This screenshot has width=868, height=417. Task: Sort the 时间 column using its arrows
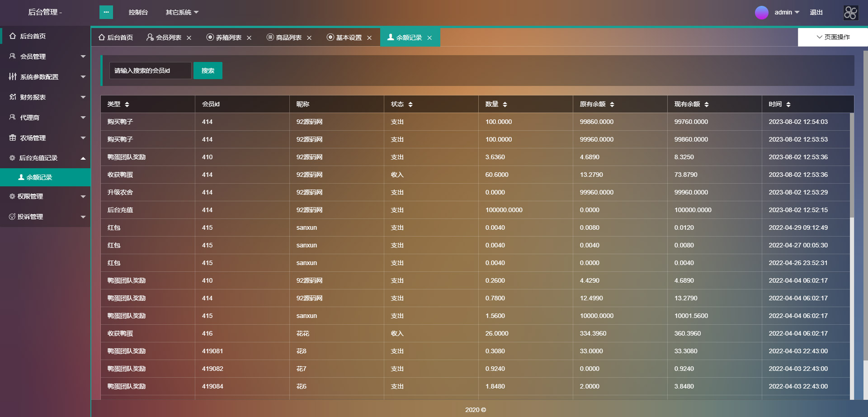[788, 104]
